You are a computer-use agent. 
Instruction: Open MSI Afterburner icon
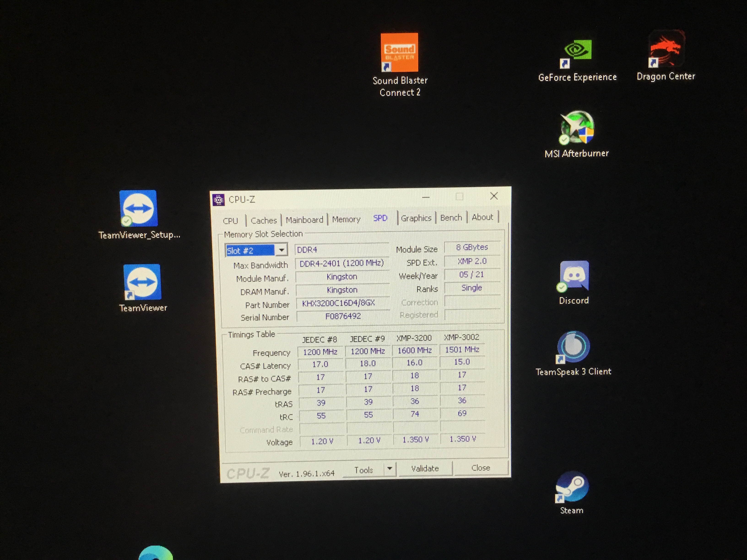[x=577, y=128]
